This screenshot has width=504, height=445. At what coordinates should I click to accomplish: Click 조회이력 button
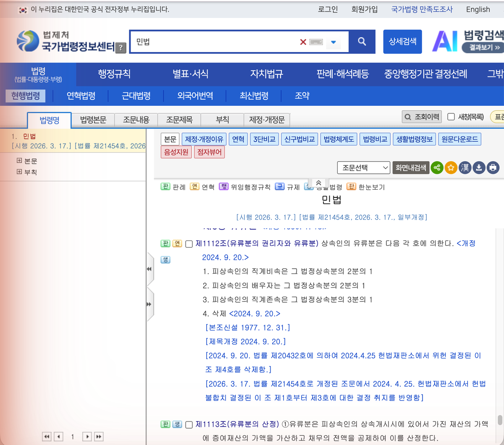click(x=422, y=117)
